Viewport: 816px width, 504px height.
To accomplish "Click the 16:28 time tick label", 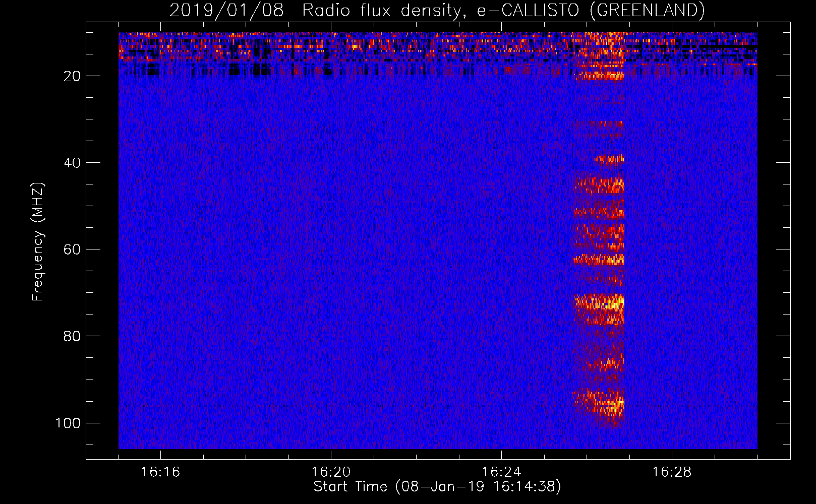I will point(672,472).
